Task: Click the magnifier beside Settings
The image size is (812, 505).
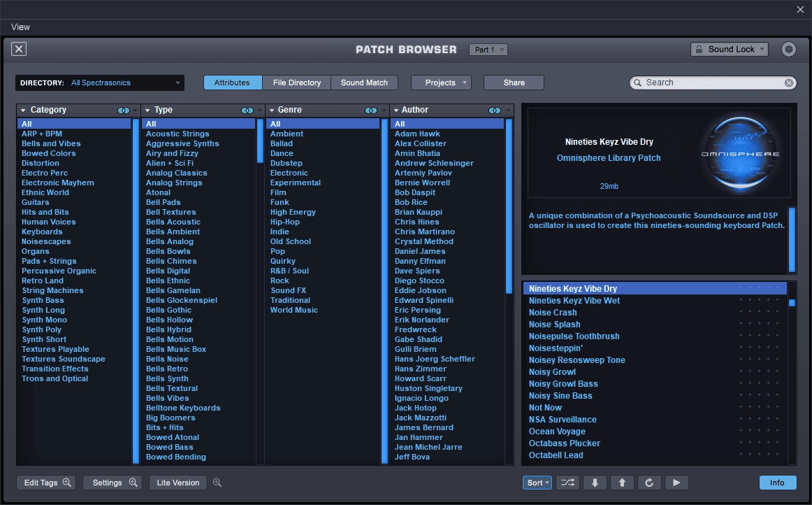Action: click(x=133, y=482)
